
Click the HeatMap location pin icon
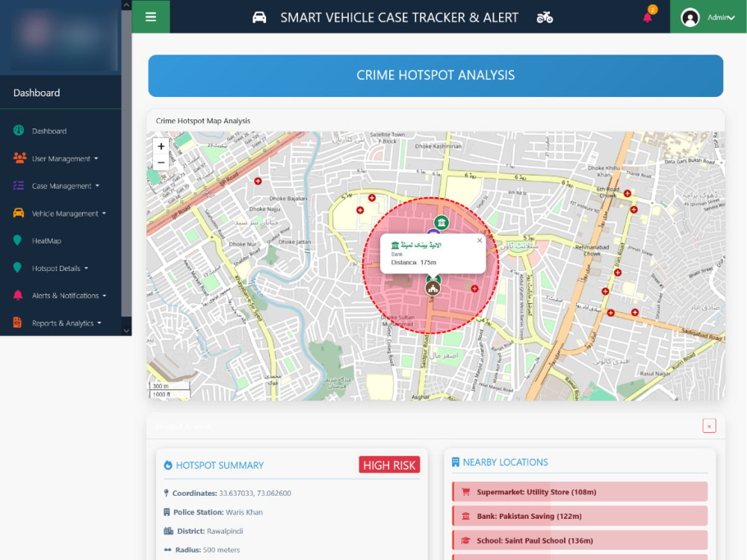(x=18, y=240)
